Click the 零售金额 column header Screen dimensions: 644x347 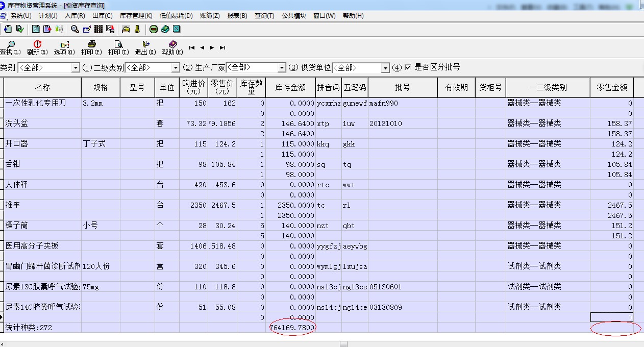click(612, 87)
